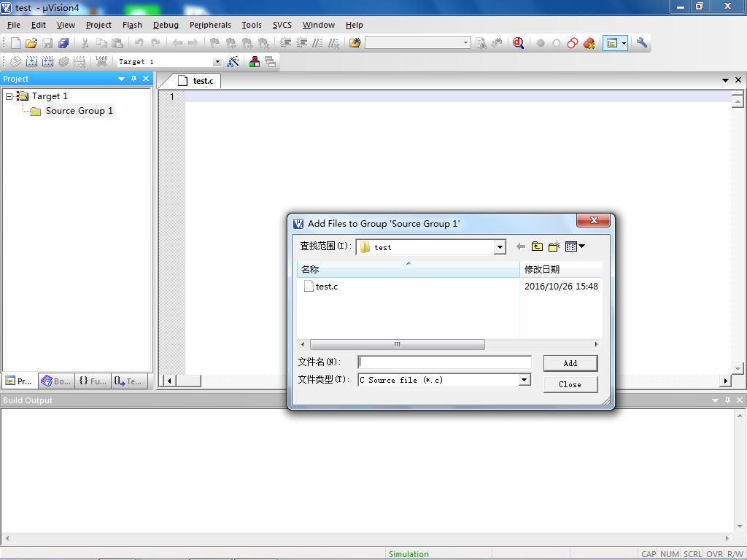The width and height of the screenshot is (747, 560).
Task: Open Configuration via the wrench icon
Action: (x=642, y=43)
